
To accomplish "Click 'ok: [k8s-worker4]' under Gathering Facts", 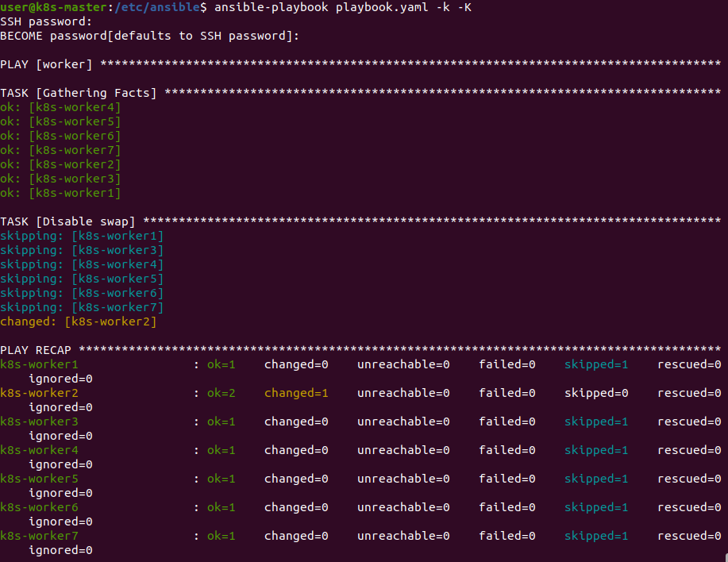I will [x=60, y=107].
